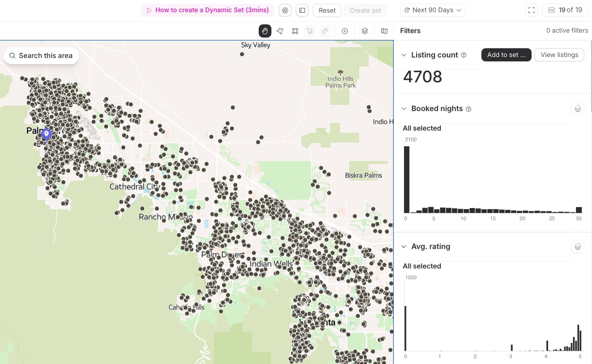Click the Filters panel heading
592x364 pixels.
(x=410, y=31)
